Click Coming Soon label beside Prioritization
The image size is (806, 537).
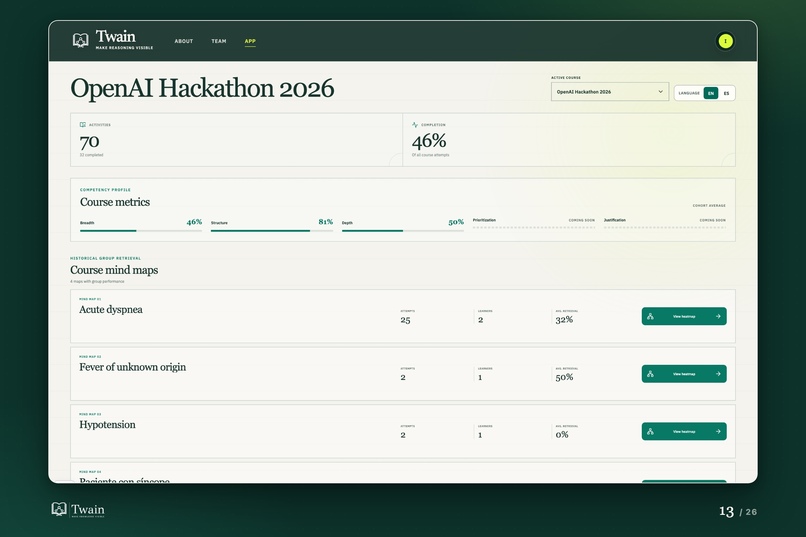[x=581, y=220]
